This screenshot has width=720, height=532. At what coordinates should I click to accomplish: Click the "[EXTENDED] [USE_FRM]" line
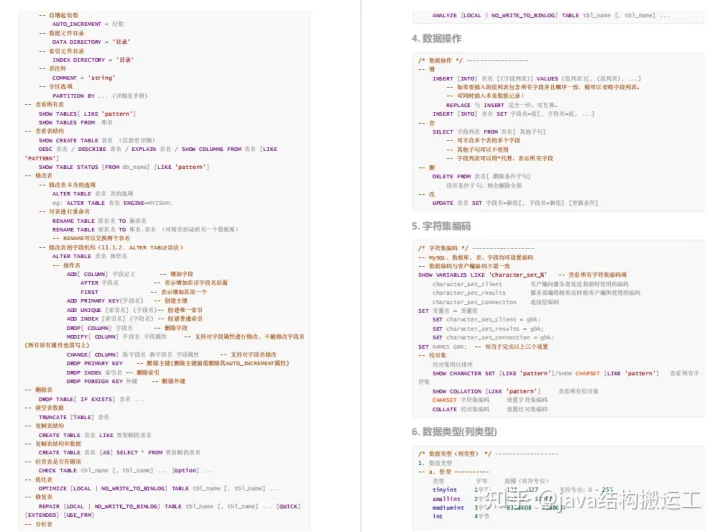click(x=60, y=515)
